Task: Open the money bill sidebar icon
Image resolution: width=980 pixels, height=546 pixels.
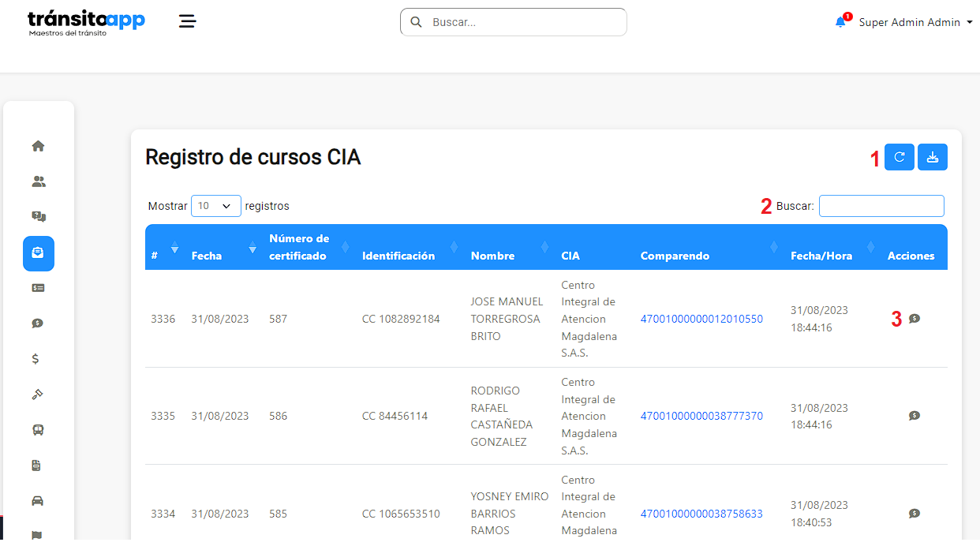Action: pyautogui.click(x=38, y=288)
